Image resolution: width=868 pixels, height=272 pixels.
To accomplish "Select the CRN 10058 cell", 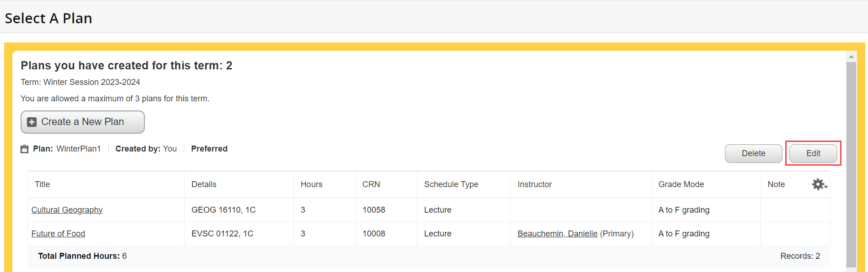I will pyautogui.click(x=374, y=210).
